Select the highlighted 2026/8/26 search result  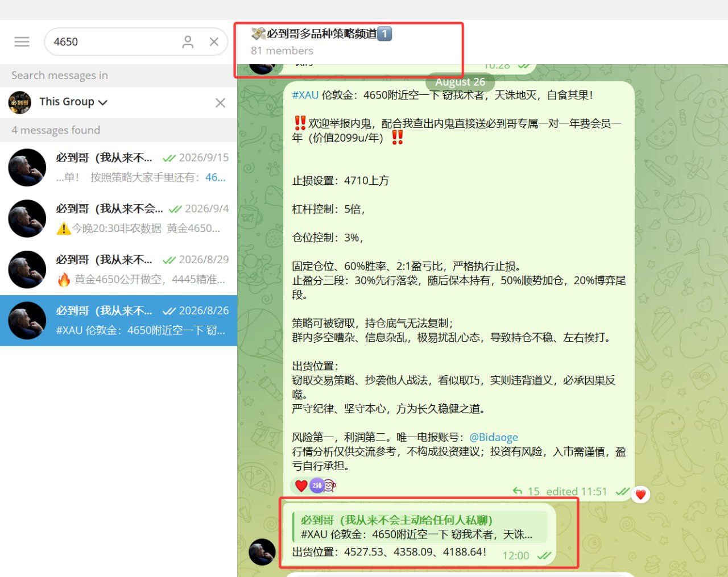pos(118,321)
